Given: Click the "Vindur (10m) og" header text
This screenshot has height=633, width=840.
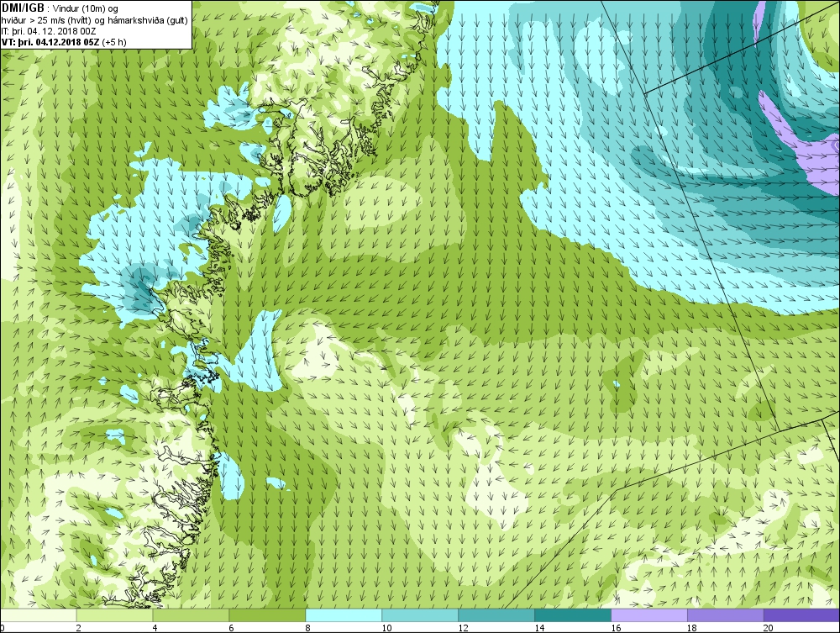Looking at the screenshot, I should click(86, 8).
